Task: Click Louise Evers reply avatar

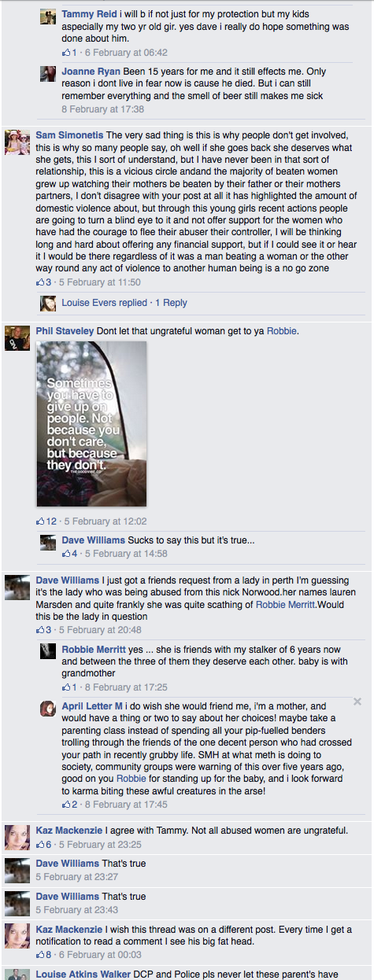Action: 48,303
